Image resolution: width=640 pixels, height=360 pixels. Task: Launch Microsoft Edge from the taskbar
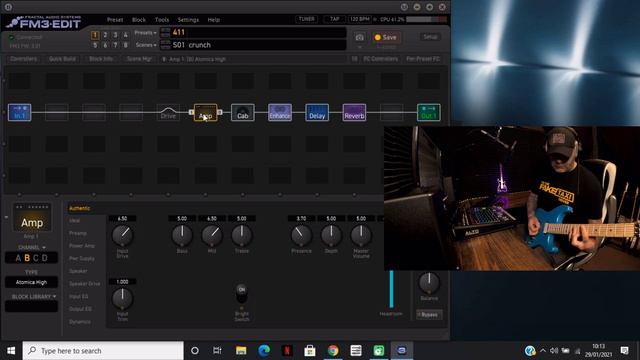tap(264, 351)
